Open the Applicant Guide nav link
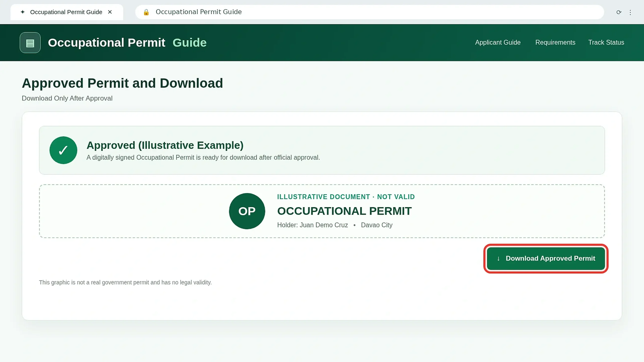The width and height of the screenshot is (644, 362). (498, 42)
